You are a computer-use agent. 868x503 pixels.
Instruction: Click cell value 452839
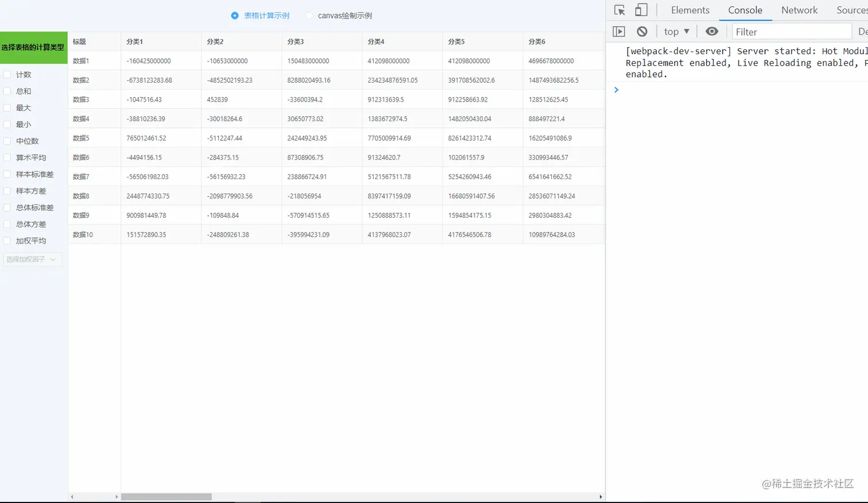218,99
